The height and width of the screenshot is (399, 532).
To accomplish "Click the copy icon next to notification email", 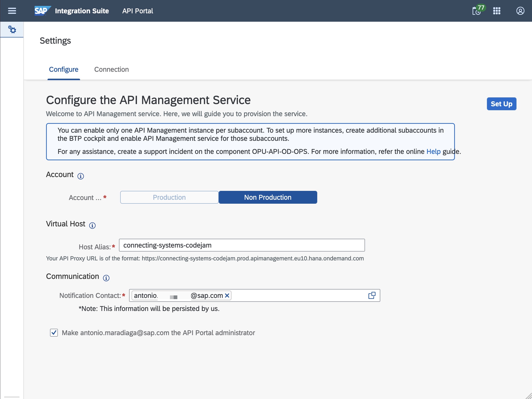I will pyautogui.click(x=372, y=295).
